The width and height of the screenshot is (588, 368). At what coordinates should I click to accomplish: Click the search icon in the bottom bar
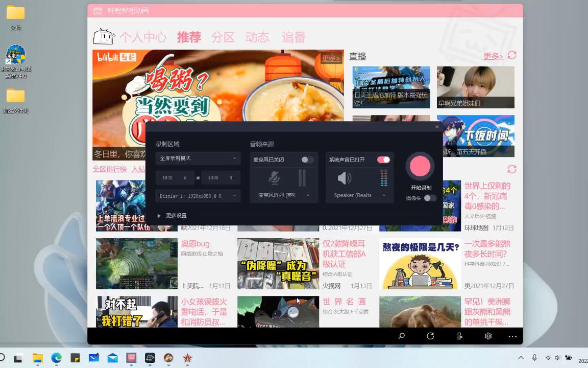[401, 336]
